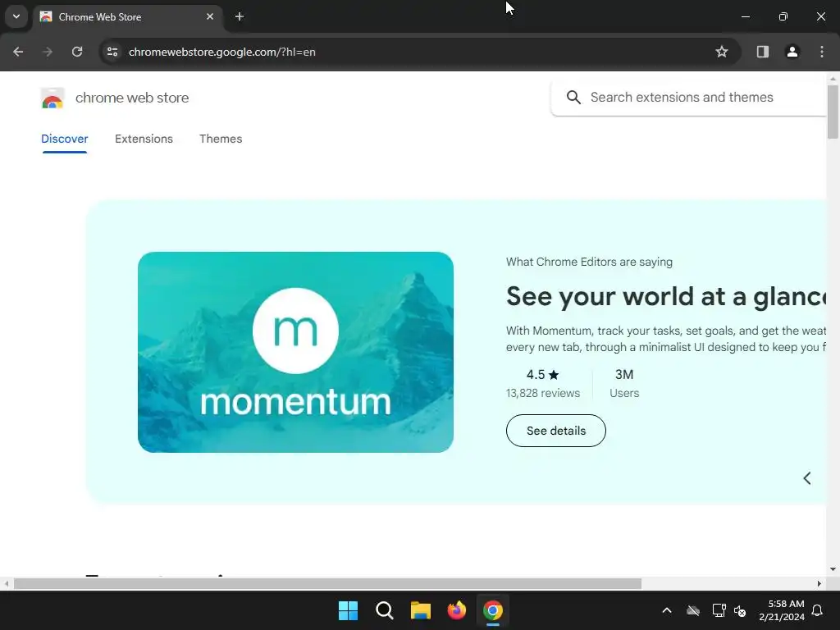Click the See details button

tap(555, 431)
